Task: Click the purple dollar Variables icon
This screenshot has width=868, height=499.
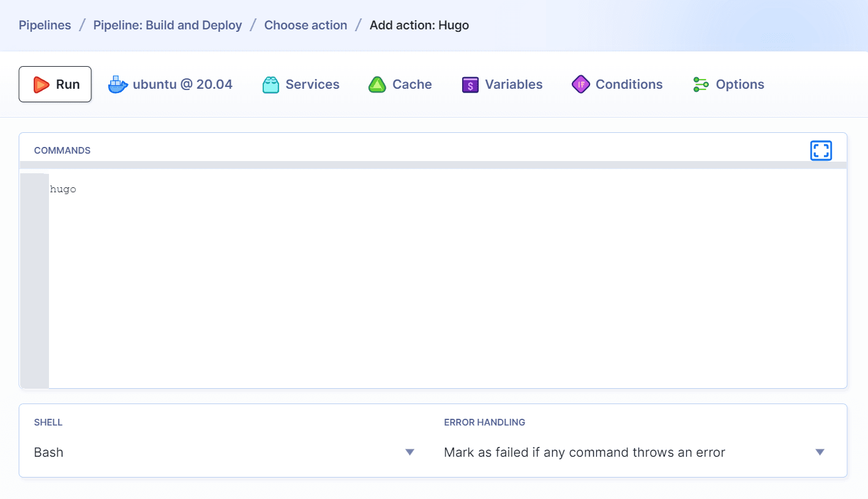Action: (x=470, y=84)
